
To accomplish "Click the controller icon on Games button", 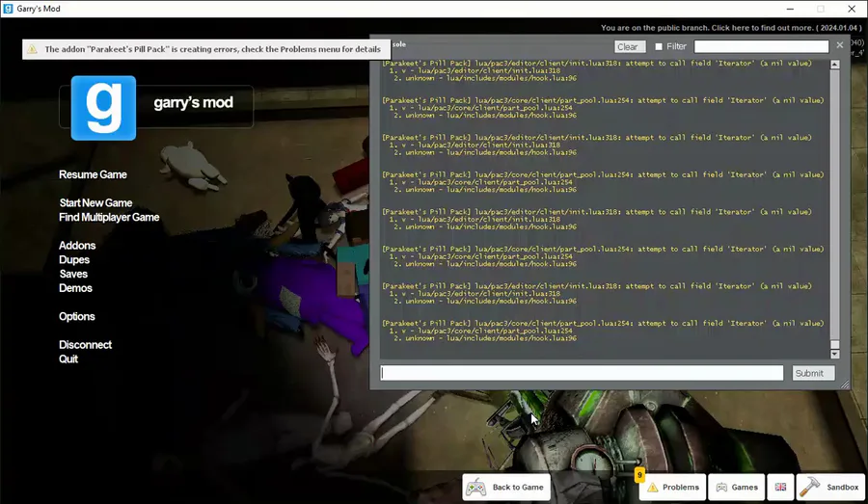I will click(x=721, y=488).
